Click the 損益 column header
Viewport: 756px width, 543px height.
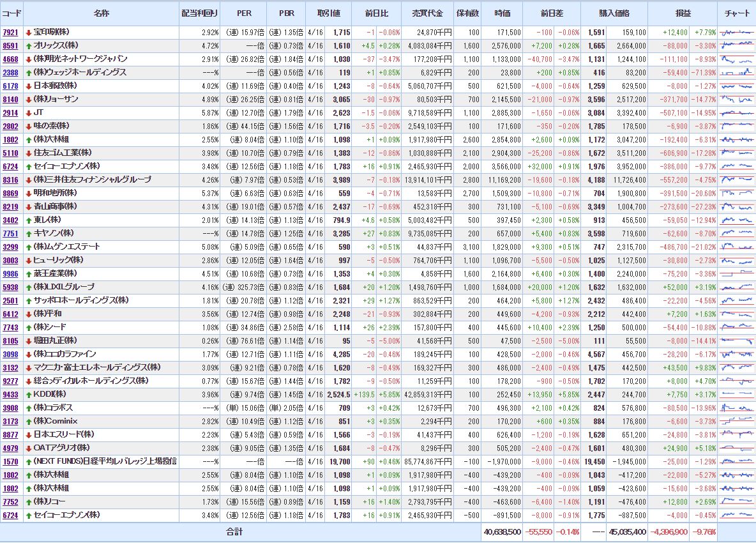(683, 13)
